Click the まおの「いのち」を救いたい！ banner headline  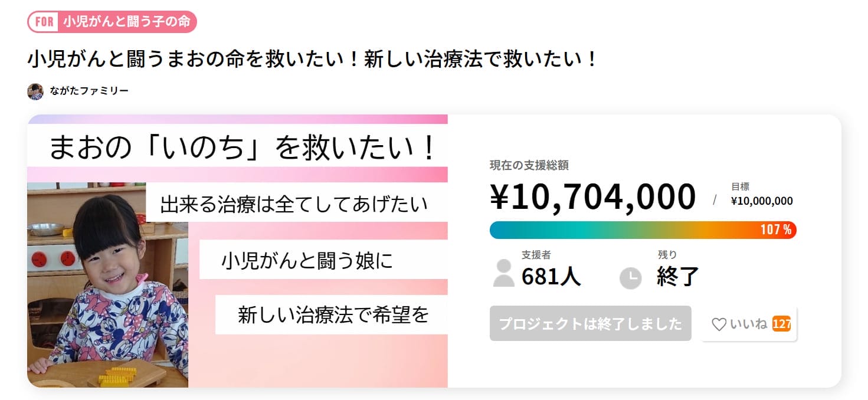[242, 148]
